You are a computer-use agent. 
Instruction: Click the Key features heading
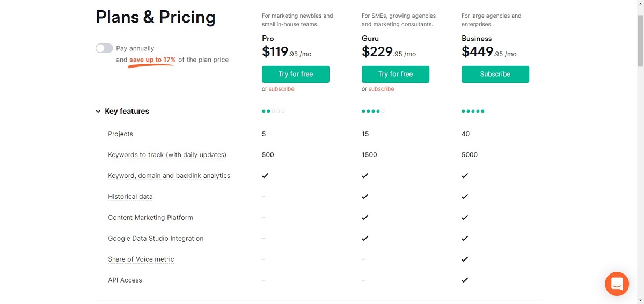127,112
